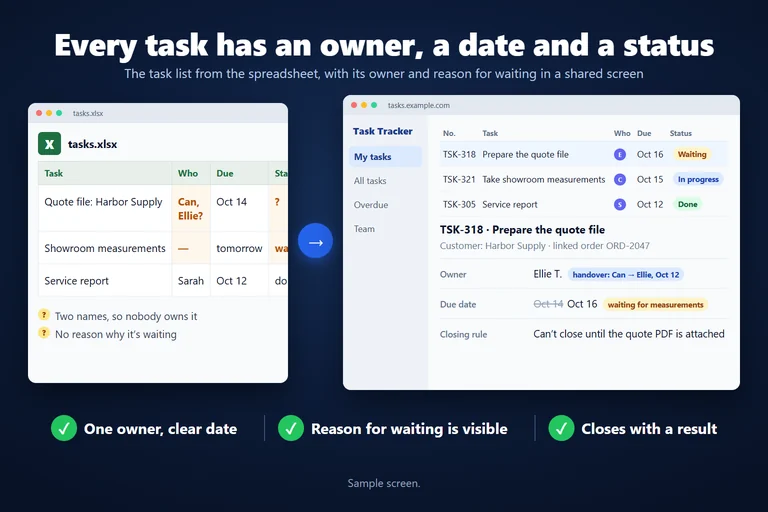Click the Quote file: Harbor Supply cell
The image size is (768, 512).
coord(105,208)
